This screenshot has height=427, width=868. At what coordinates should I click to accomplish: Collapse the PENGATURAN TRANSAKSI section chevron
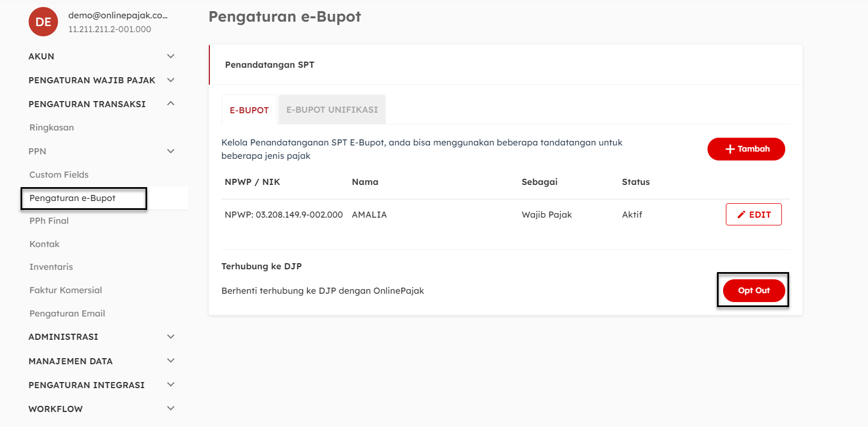coord(171,104)
